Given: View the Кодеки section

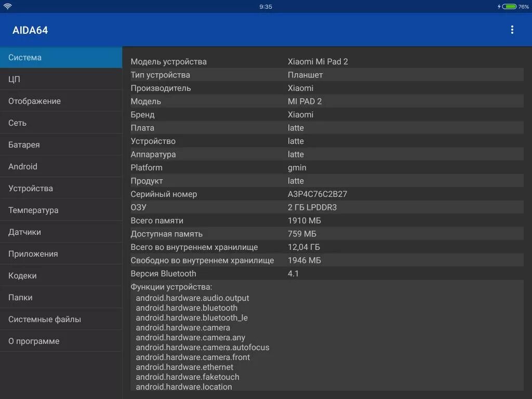Looking at the screenshot, I should 61,275.
